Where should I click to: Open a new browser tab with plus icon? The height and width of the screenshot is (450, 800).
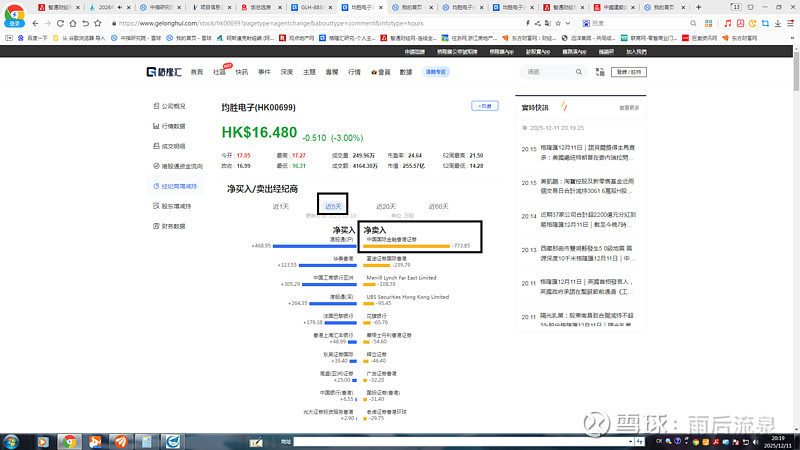click(698, 7)
